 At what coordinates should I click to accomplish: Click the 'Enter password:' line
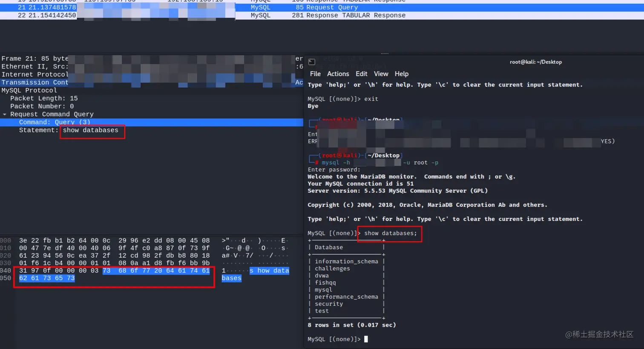334,170
